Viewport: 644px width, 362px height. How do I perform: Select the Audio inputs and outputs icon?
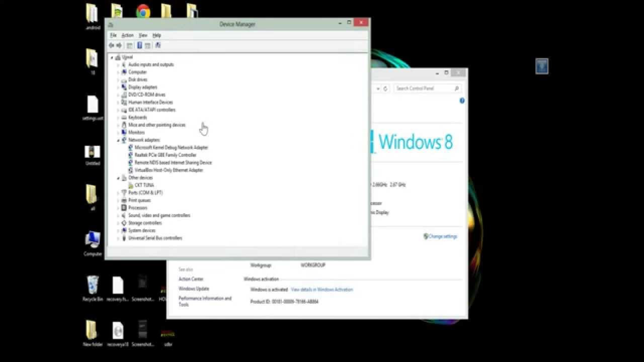(124, 64)
